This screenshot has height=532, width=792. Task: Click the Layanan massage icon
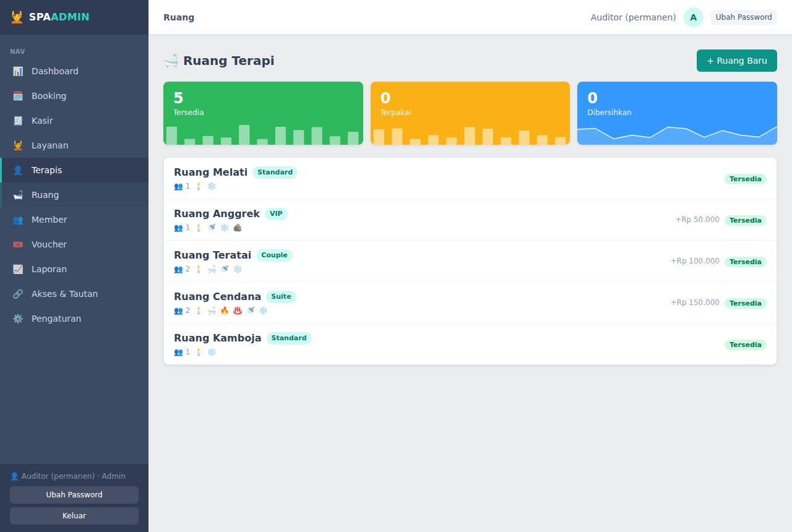click(18, 145)
